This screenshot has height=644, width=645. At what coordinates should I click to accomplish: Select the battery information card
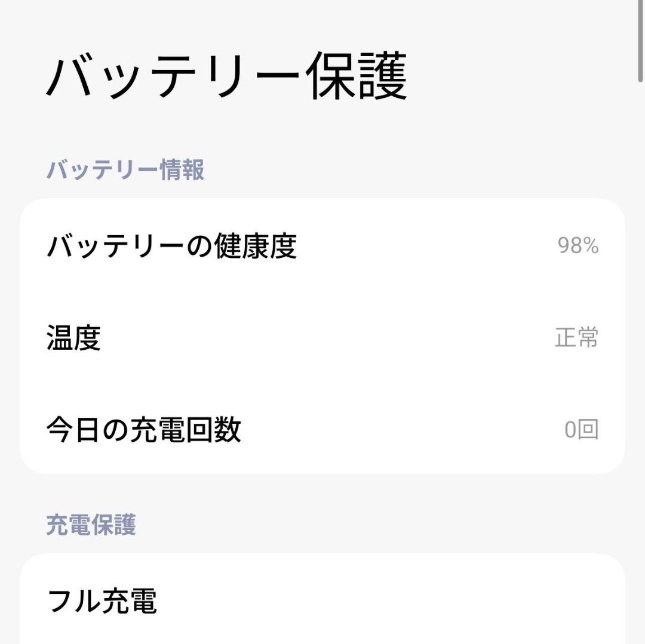click(x=322, y=336)
